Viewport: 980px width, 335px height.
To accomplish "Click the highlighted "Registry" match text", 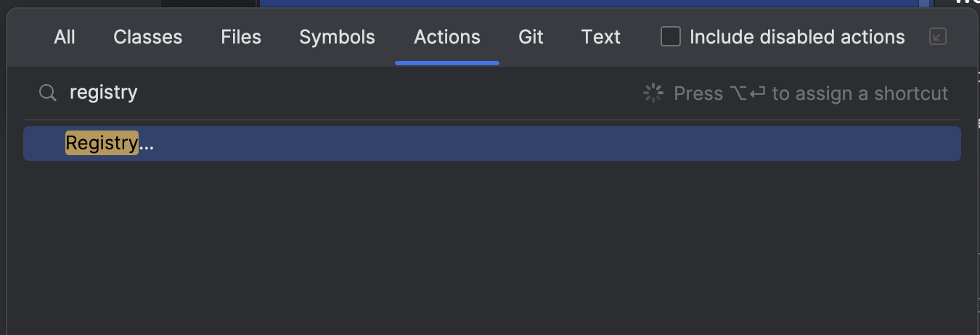I will (102, 144).
